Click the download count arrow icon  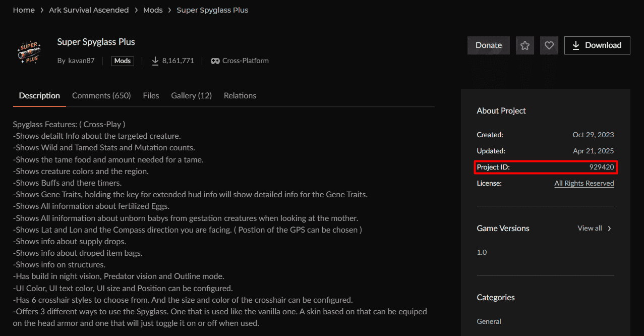pos(155,61)
